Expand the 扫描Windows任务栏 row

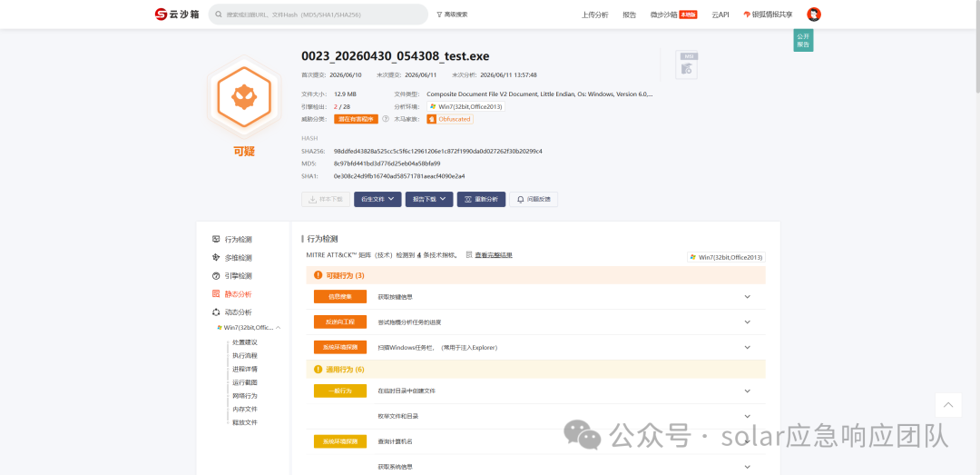pos(748,347)
